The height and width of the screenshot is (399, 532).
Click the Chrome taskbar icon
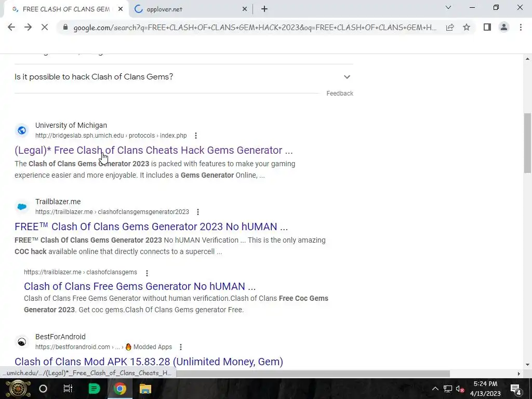point(119,389)
